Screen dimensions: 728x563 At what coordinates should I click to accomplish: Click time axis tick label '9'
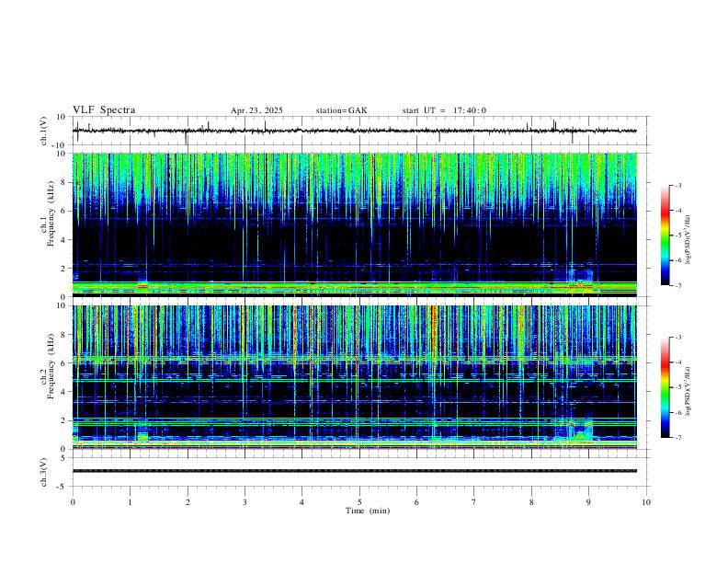point(588,502)
